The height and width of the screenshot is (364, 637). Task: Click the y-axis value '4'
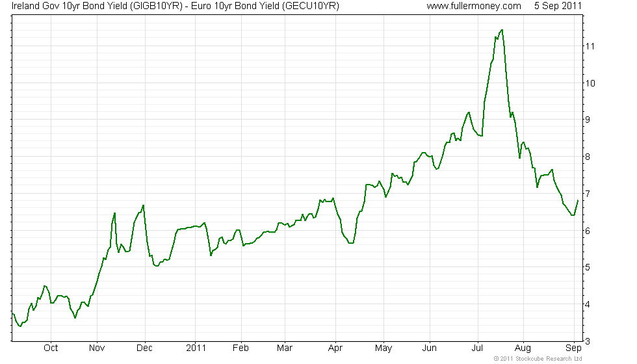[x=588, y=304]
